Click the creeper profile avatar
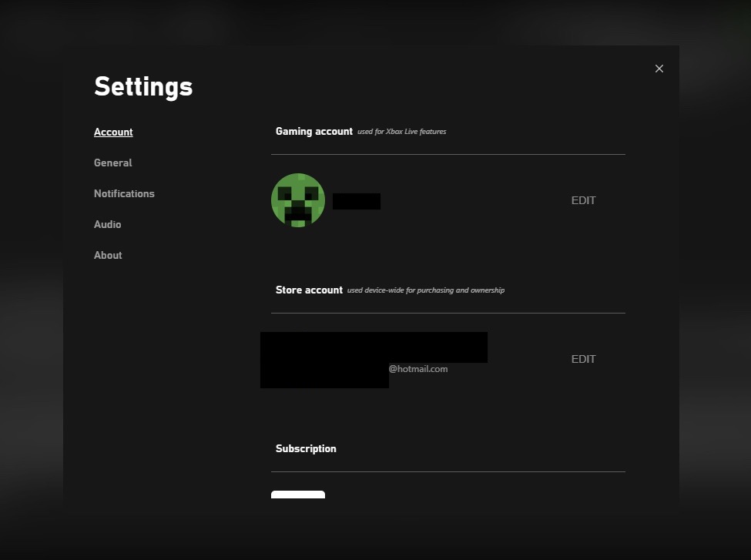The height and width of the screenshot is (560, 751). click(x=298, y=200)
